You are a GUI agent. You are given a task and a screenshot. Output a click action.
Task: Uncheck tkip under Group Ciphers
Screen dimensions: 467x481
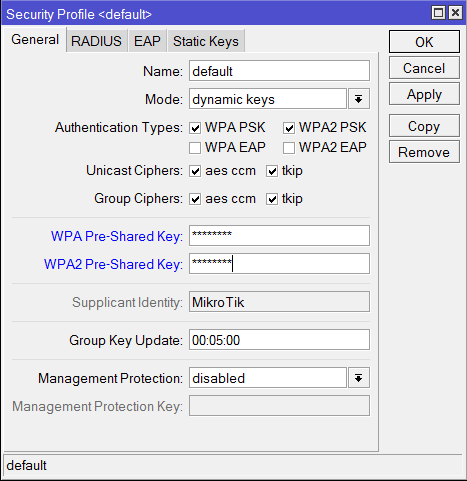(x=272, y=199)
